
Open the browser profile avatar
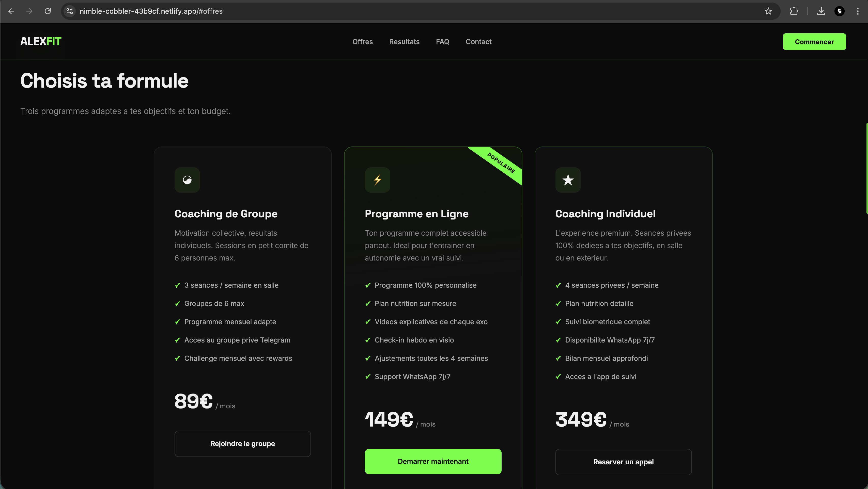(x=839, y=11)
